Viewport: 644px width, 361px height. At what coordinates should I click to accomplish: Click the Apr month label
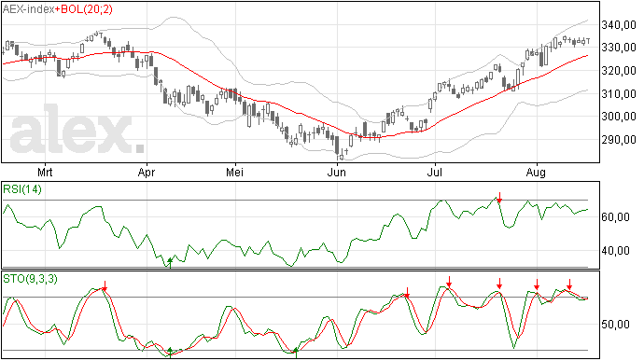[147, 172]
